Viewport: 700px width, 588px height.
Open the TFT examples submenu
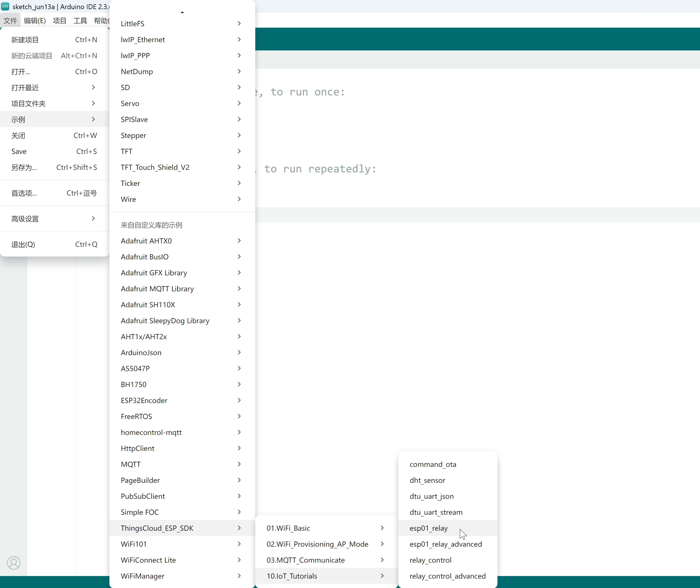coord(182,151)
